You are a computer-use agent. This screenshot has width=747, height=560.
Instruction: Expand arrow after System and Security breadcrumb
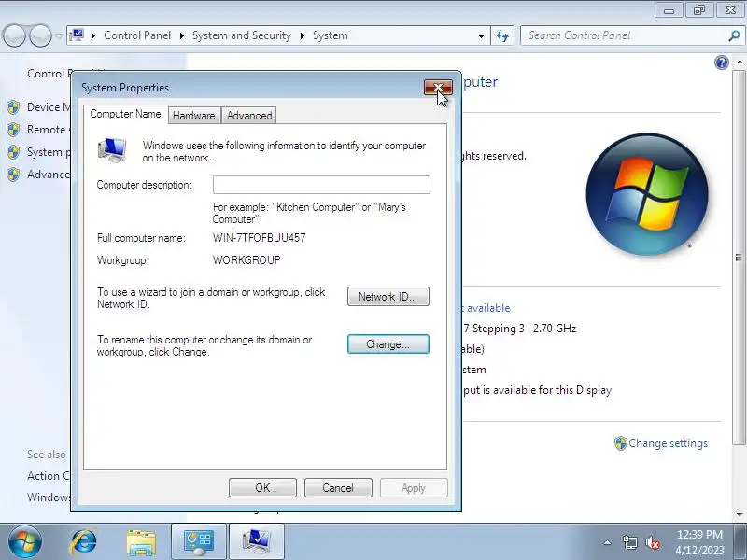[302, 35]
